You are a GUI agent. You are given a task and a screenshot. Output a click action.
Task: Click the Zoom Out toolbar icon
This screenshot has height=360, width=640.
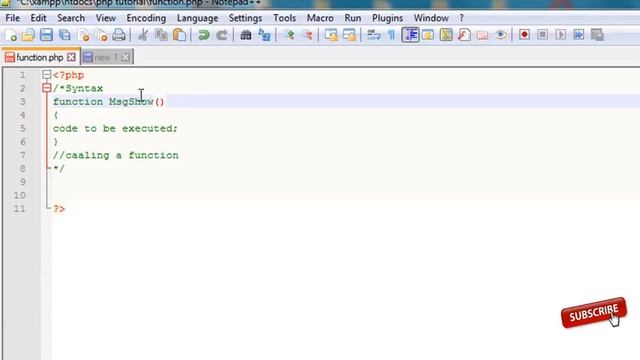307,35
